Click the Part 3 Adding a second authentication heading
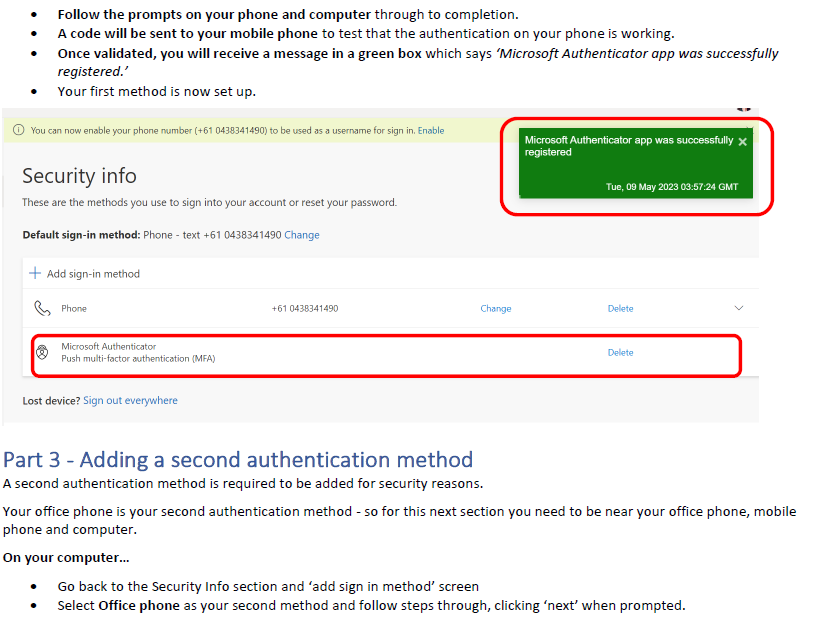817x617 pixels. [238, 460]
